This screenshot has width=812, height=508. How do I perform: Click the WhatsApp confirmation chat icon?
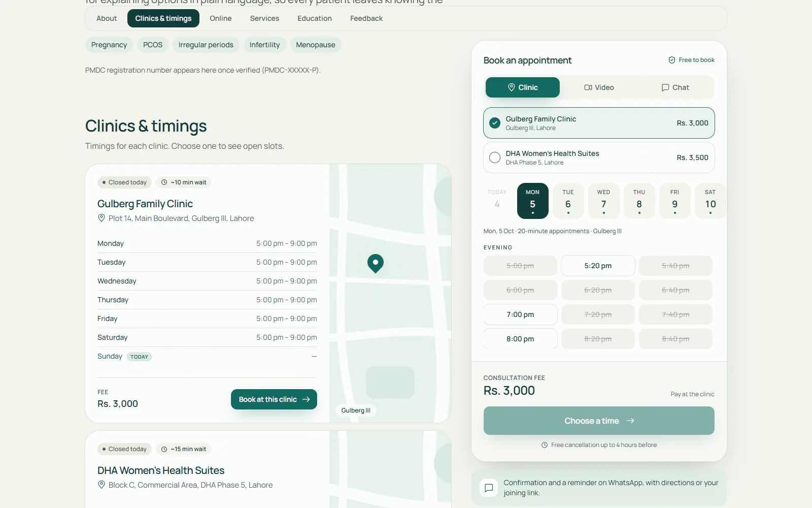[489, 488]
